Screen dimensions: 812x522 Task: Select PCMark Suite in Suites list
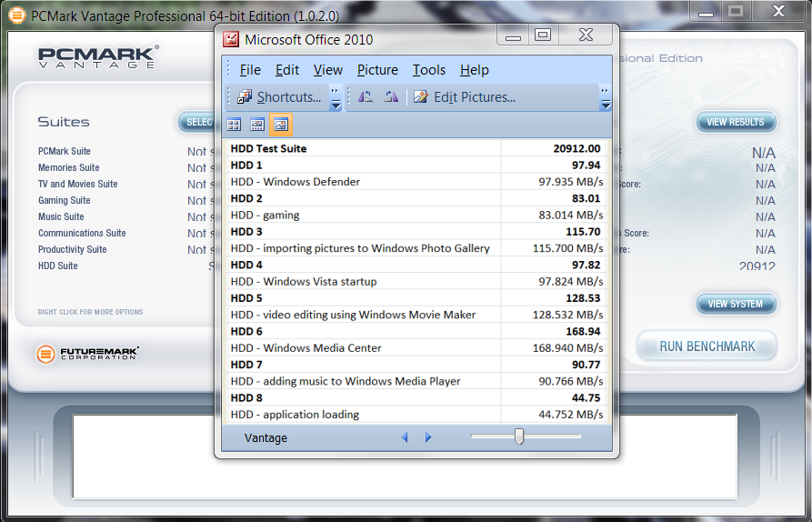click(x=65, y=151)
